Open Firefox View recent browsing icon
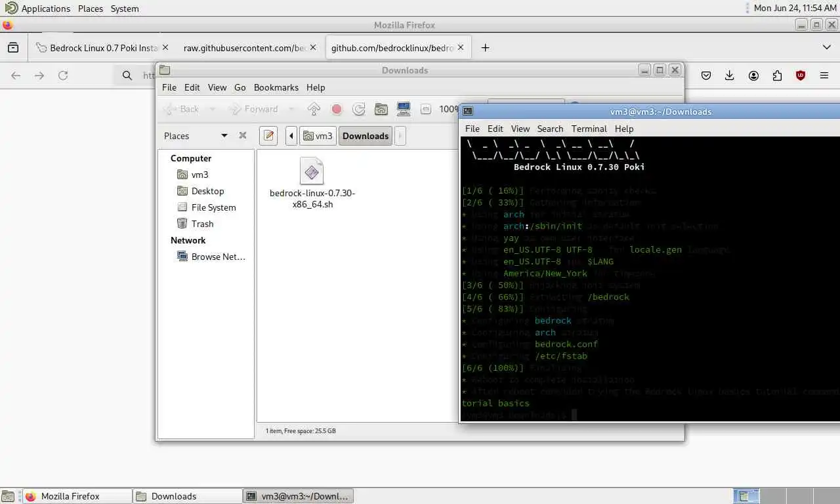Viewport: 840px width, 504px height. pos(13,48)
